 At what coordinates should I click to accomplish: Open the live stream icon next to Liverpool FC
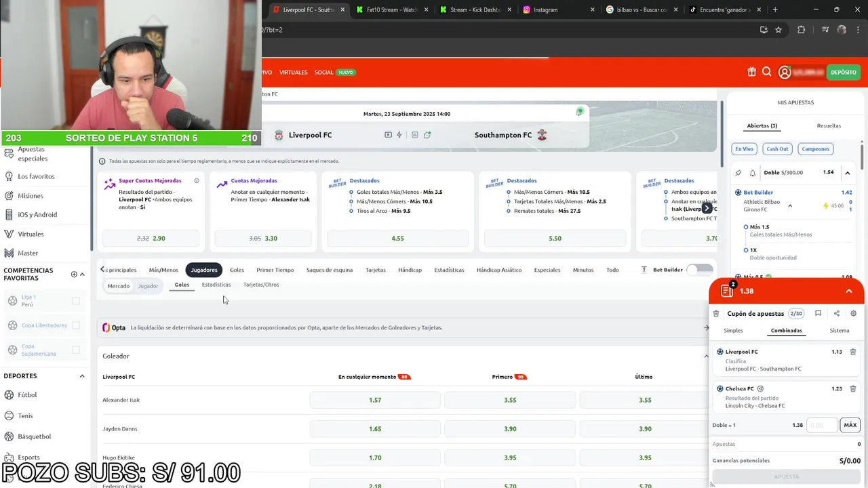[x=389, y=135]
